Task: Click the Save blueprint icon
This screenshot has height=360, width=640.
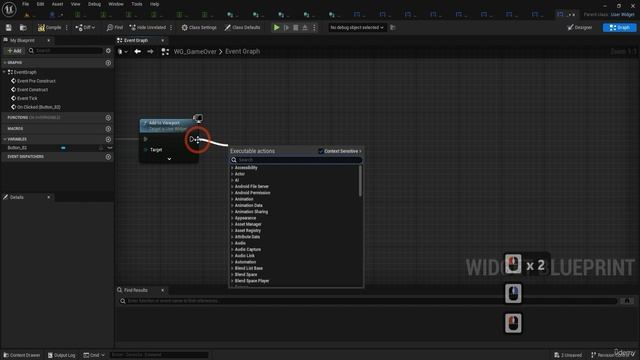Action: (9, 27)
